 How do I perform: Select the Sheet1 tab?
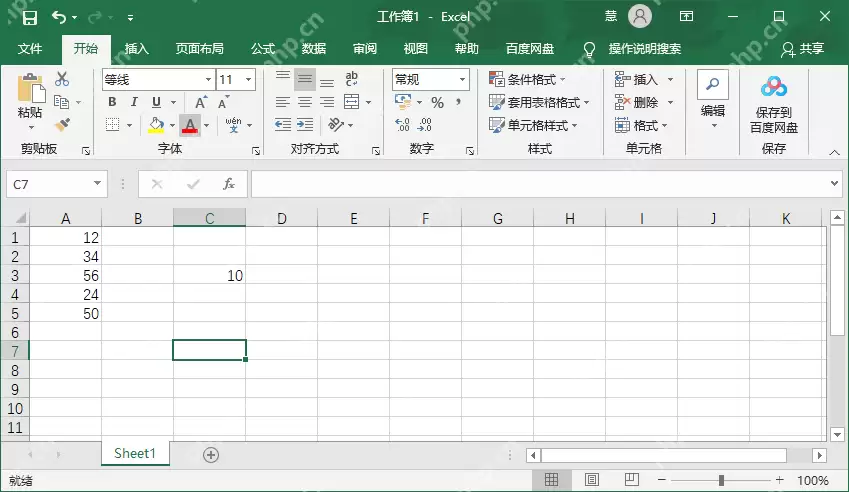click(x=135, y=454)
